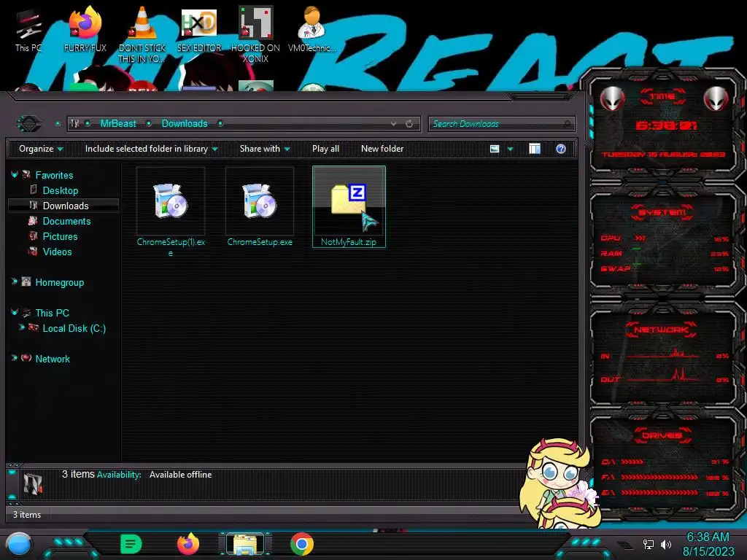Open Explorer help question mark icon
The height and width of the screenshot is (560, 747).
point(561,149)
